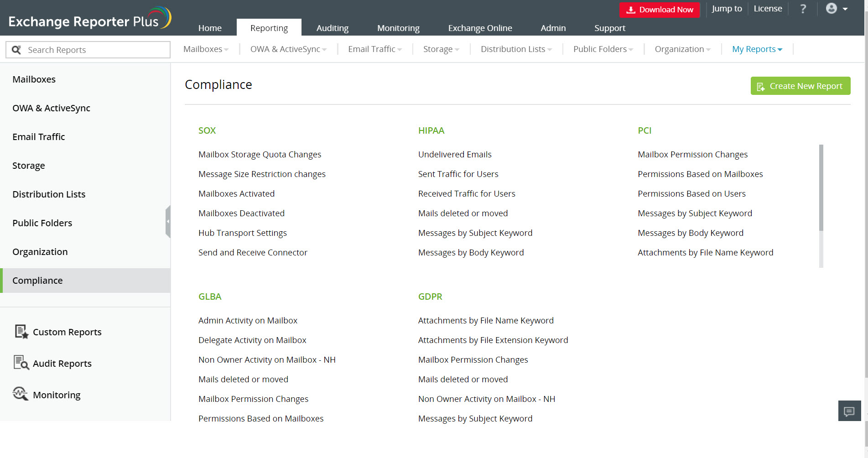868x458 pixels.
Task: Collapse the left sidebar handle
Action: click(x=168, y=222)
